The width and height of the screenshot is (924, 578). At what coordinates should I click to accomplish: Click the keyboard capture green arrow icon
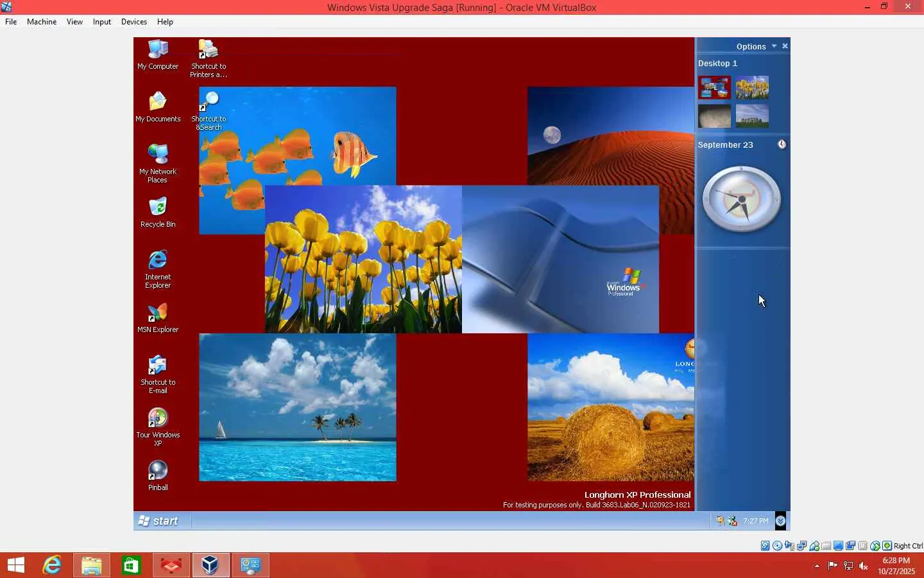point(887,546)
